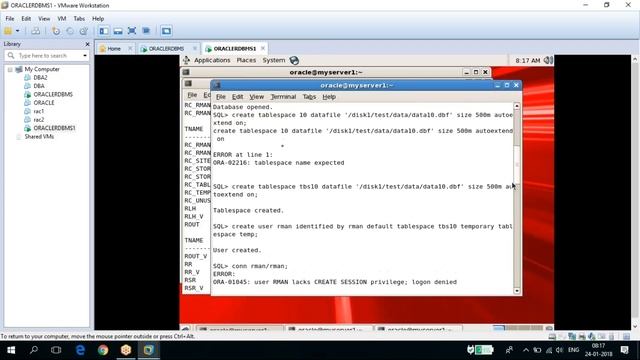640x360 pixels.
Task: Open the VMware View menu
Action: coord(44,19)
